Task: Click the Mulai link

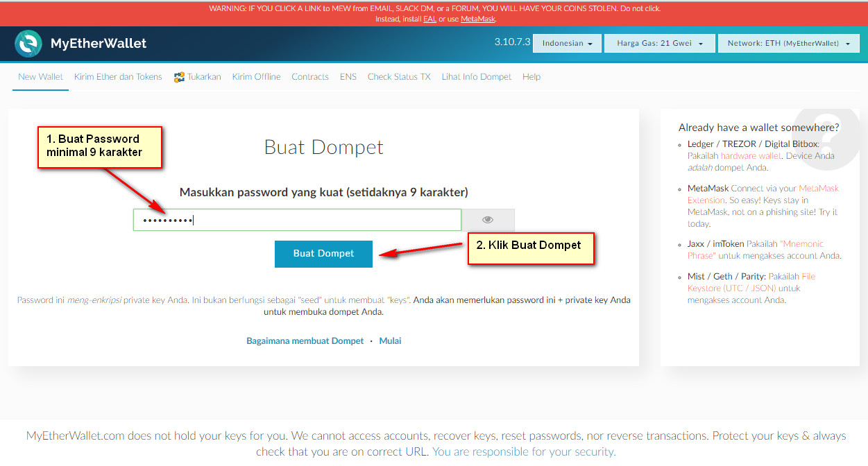Action: 390,341
